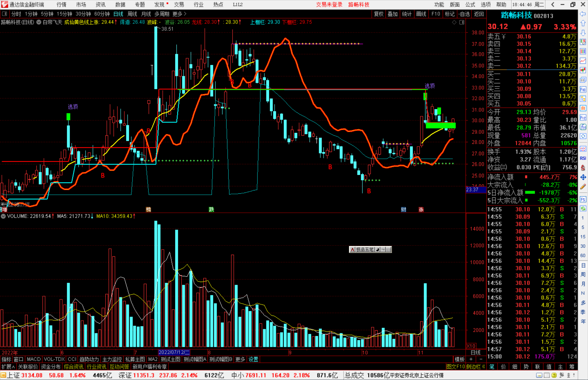
Task: Select the pencil drawing tool icon
Action: pyautogui.click(x=583, y=187)
